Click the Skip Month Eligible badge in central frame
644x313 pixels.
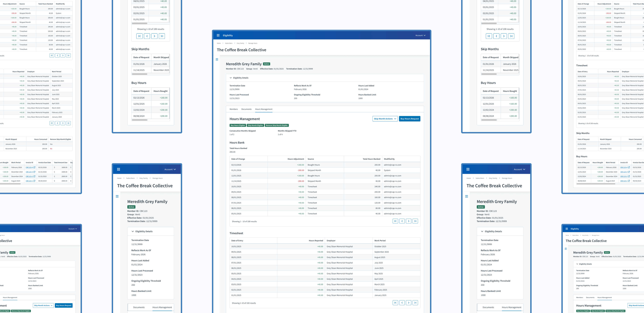point(255,125)
